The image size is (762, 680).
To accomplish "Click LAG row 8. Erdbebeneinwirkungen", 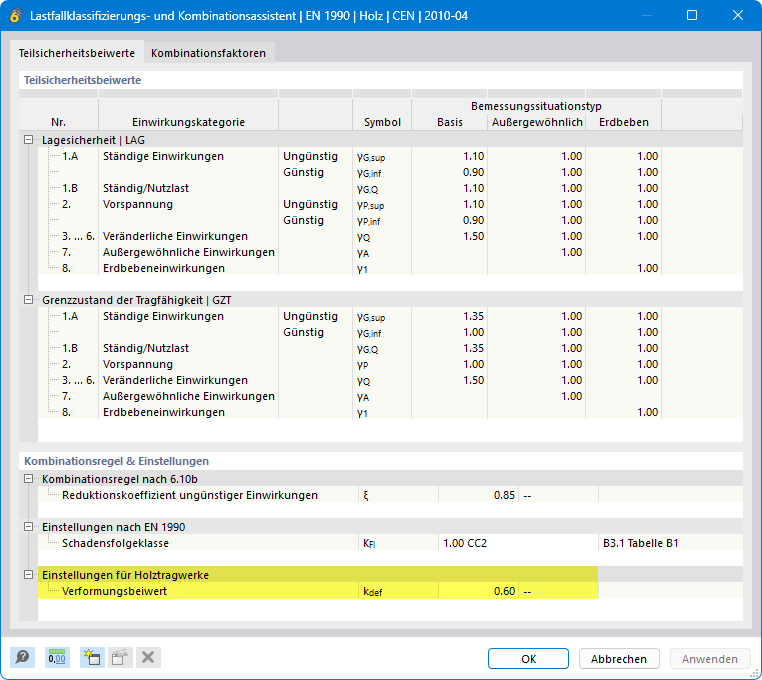I will 164,268.
